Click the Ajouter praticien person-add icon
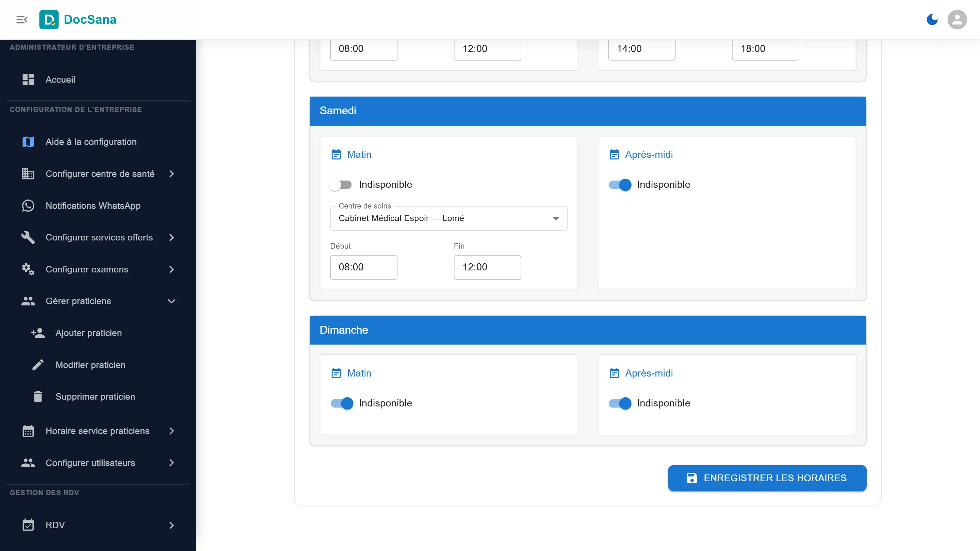Screen dimensions: 980x551 [38, 333]
